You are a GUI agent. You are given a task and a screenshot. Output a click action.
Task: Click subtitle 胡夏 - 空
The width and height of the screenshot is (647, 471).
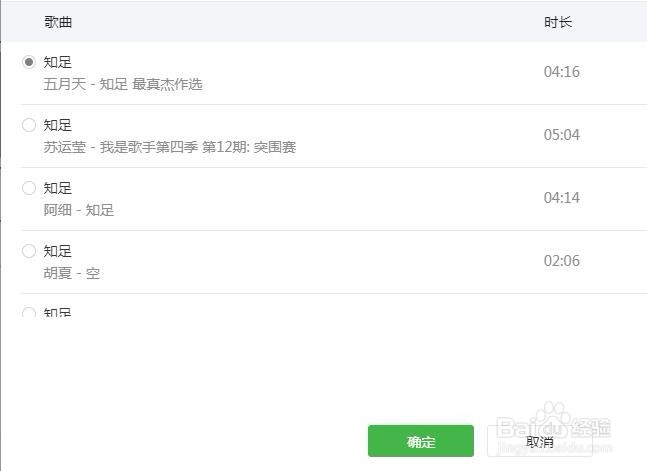pyautogui.click(x=71, y=273)
